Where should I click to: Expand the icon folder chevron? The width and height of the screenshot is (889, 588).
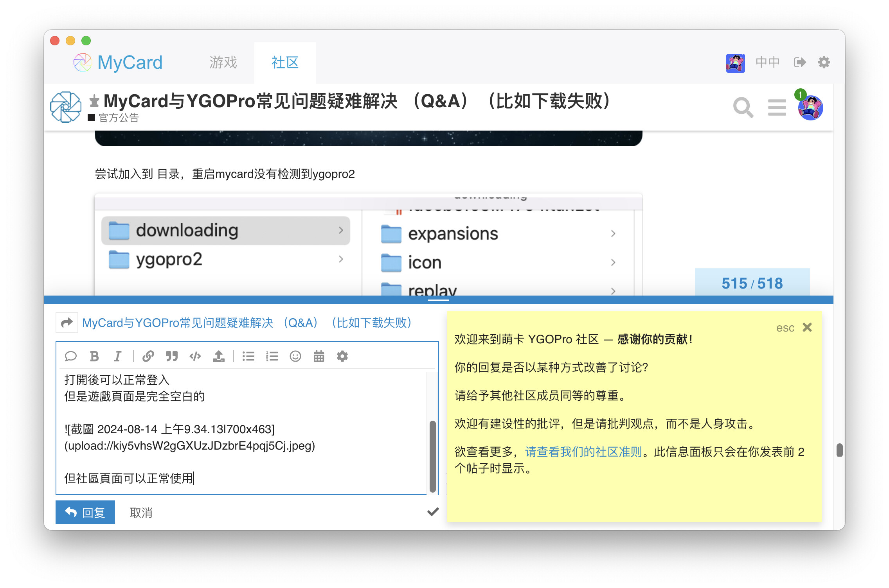tap(613, 262)
